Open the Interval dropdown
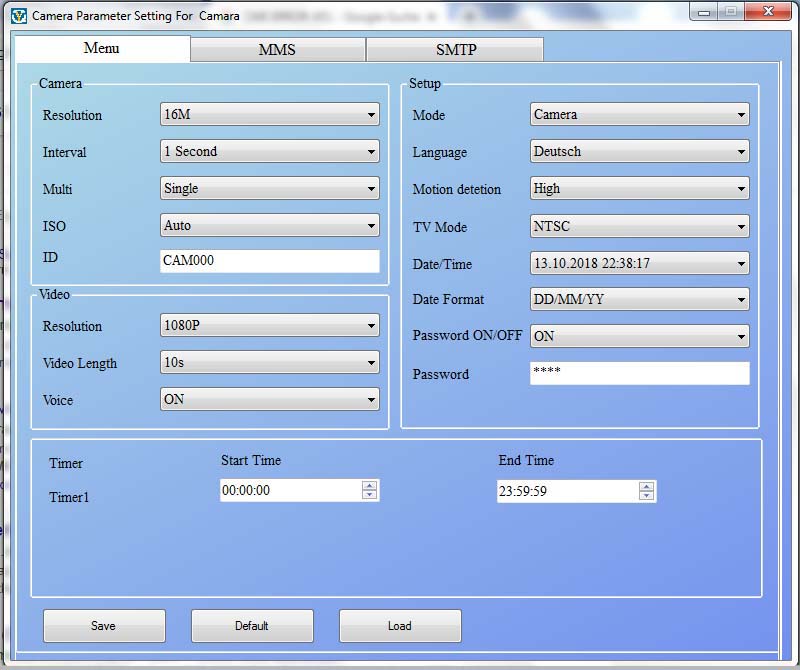800x670 pixels. [x=270, y=152]
